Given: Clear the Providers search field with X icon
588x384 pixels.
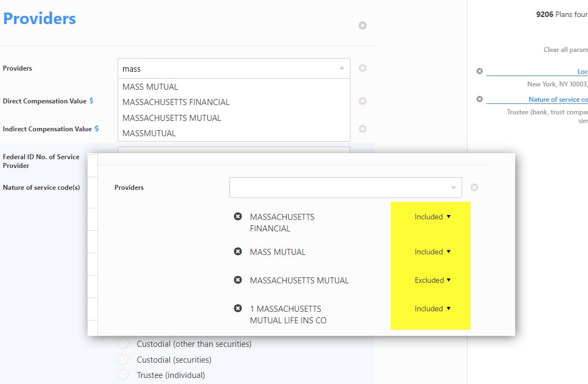Looking at the screenshot, I should pos(362,68).
